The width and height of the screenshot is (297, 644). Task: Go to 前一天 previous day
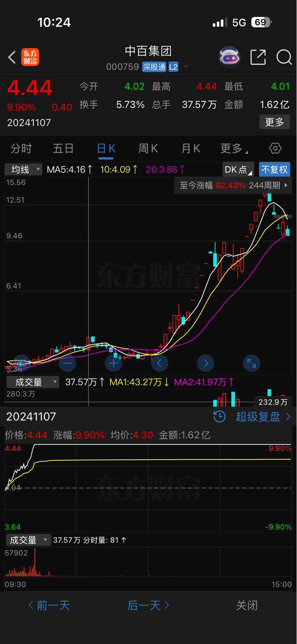coord(49,605)
